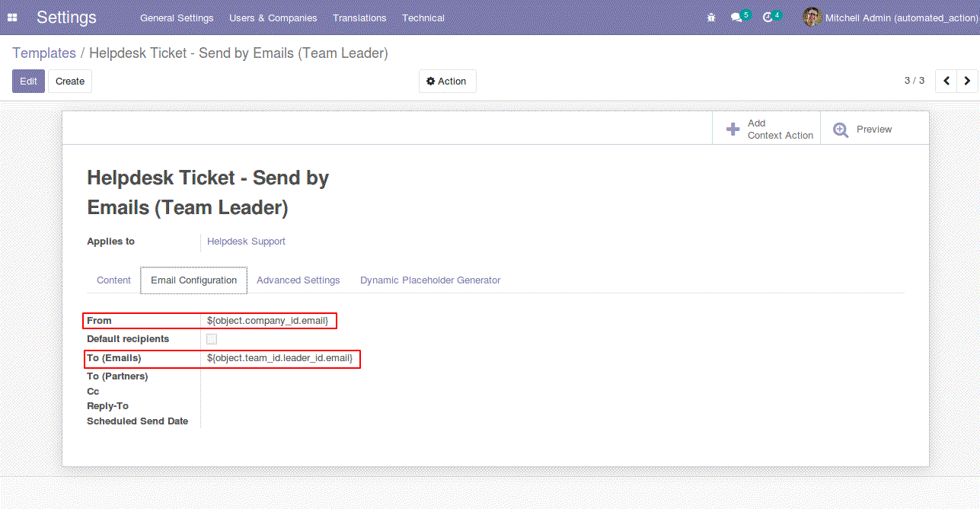Click the Templates breadcrumb link

point(44,53)
